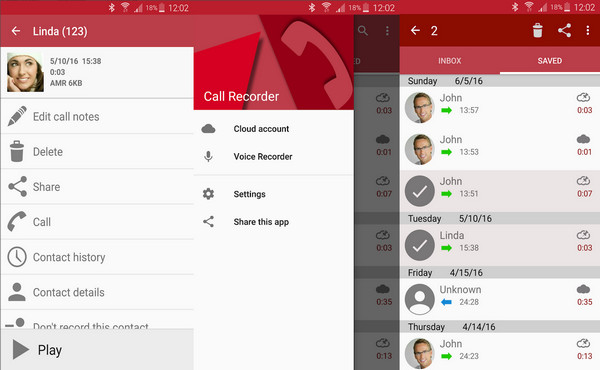
Task: Select Share this app
Action: 274,222
